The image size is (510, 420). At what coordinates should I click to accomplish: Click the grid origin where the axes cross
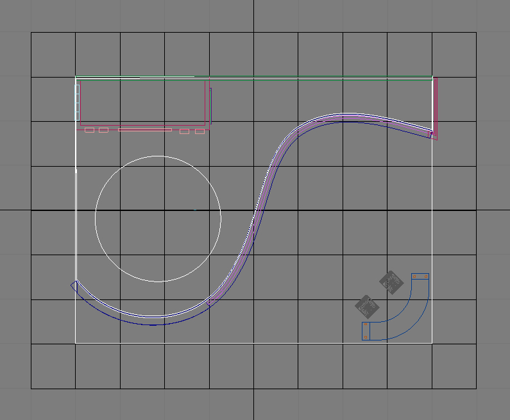click(254, 210)
